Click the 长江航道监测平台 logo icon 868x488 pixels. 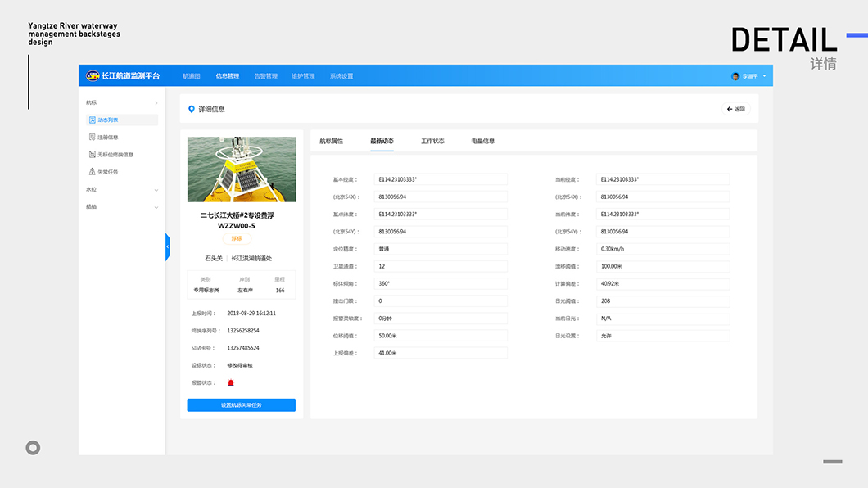click(93, 76)
